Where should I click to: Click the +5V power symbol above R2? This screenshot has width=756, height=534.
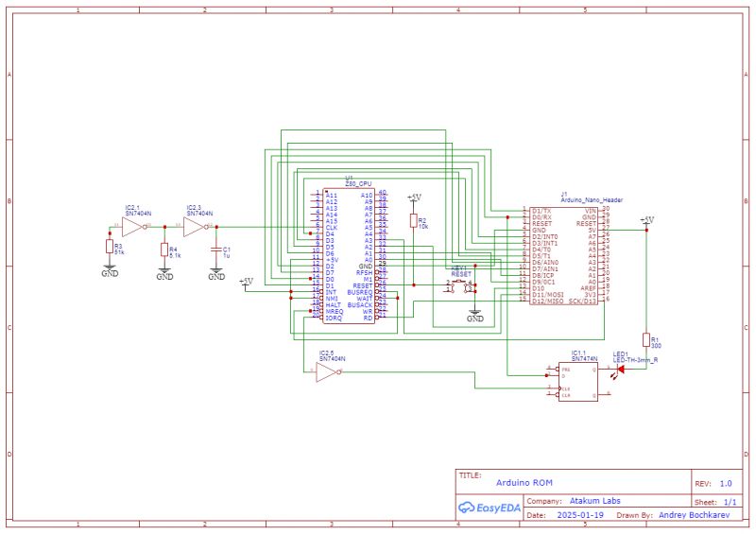[x=414, y=198]
